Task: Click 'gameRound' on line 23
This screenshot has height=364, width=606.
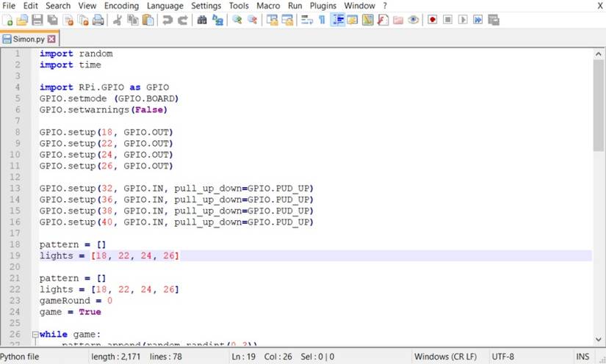Action: [x=65, y=301]
